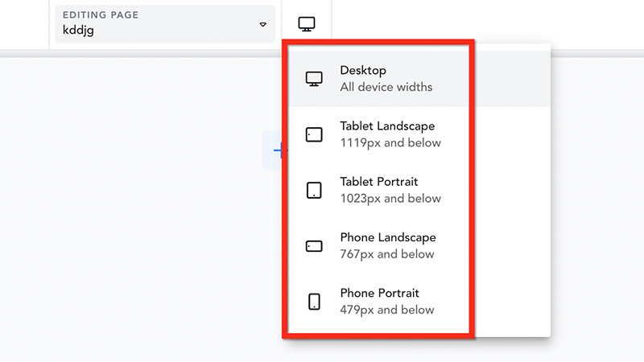Image resolution: width=644 pixels, height=362 pixels.
Task: Click the monitor icon beside Desktop option
Action: pos(314,79)
